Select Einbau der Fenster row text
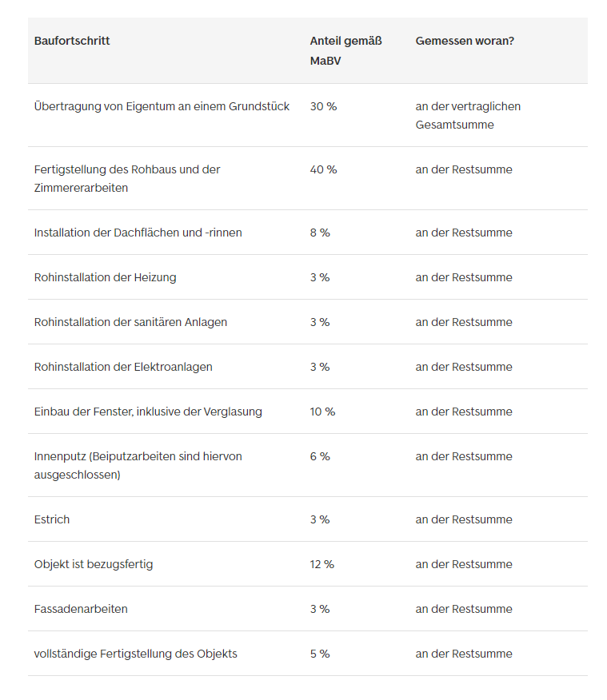The image size is (607, 700). 148,412
